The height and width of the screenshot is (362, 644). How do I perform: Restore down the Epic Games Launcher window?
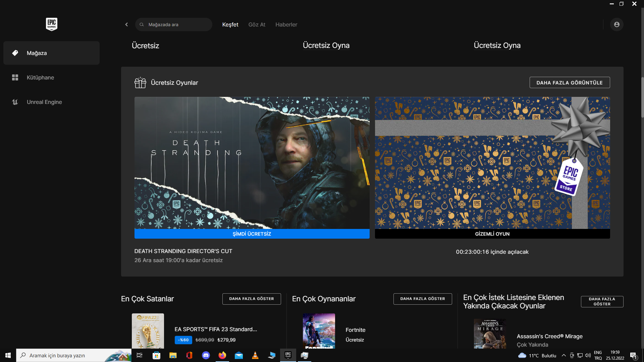(621, 4)
